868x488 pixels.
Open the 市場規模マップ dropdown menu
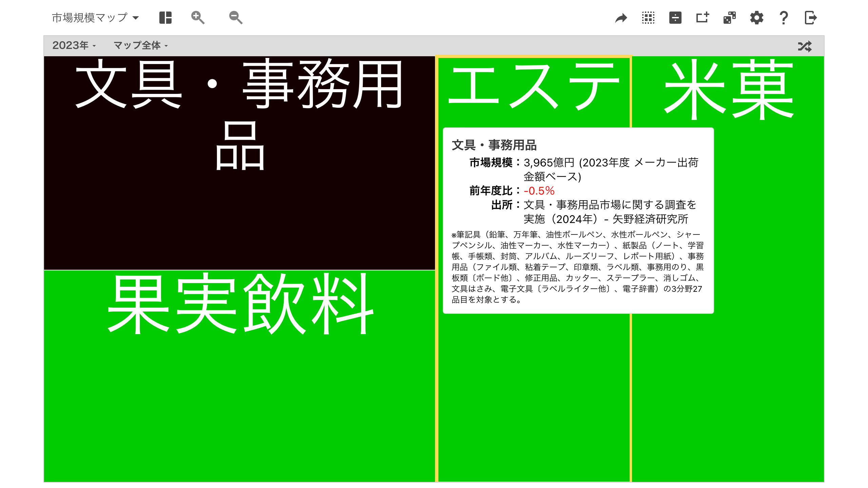pyautogui.click(x=95, y=18)
